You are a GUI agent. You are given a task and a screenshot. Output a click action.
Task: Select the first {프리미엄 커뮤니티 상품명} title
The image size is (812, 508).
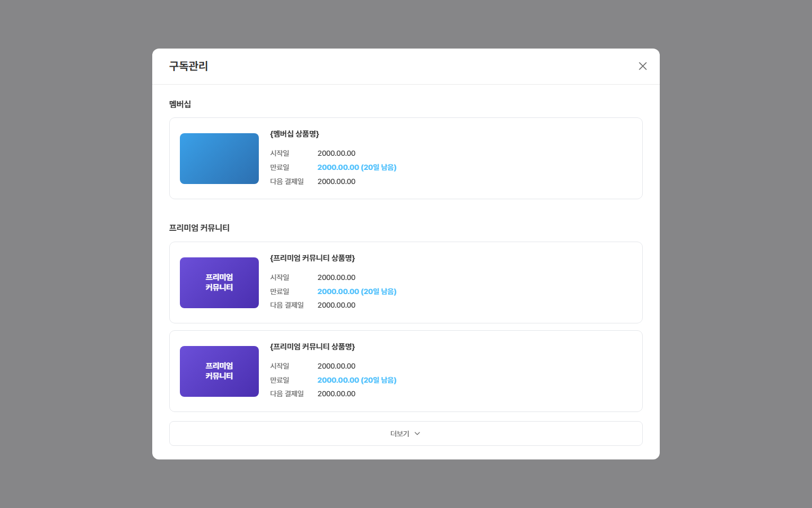pos(312,258)
